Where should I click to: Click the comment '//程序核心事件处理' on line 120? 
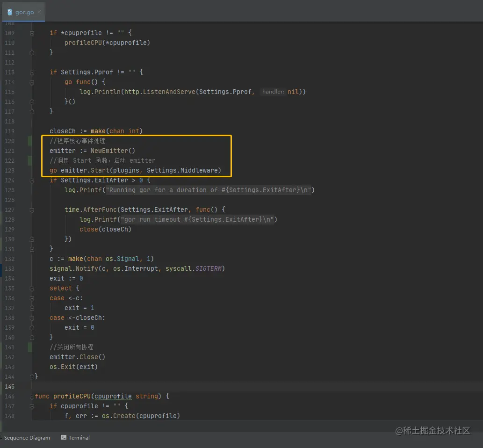click(x=78, y=141)
